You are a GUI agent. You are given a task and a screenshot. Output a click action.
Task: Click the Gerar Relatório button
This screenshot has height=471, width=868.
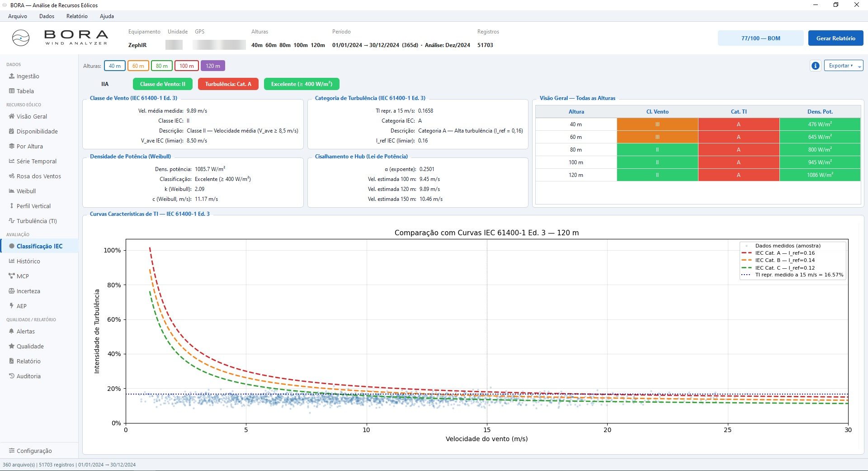(836, 38)
